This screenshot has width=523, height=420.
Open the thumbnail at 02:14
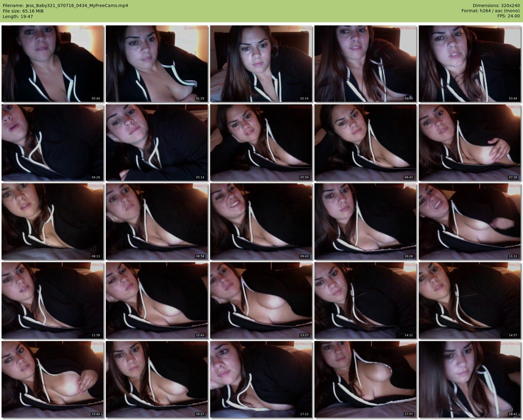(x=261, y=64)
